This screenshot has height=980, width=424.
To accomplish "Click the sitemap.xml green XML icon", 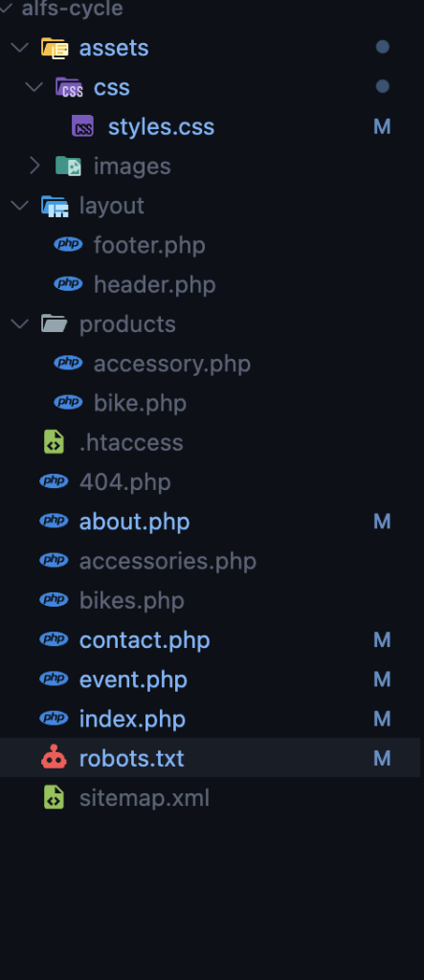I will 54,798.
